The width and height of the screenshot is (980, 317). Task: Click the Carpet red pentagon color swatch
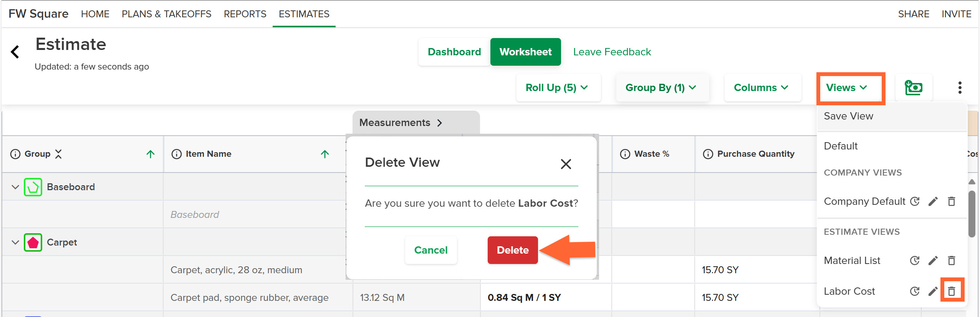[33, 242]
